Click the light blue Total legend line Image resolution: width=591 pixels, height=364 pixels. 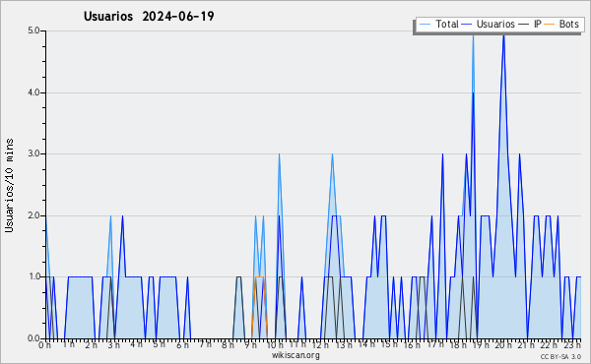click(x=425, y=24)
